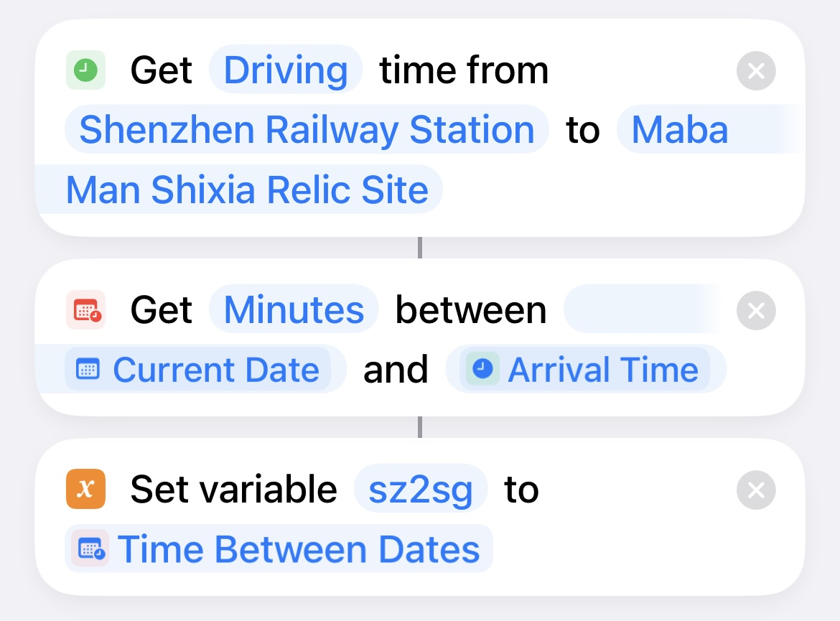840x621 pixels.
Task: Edit the Shenzhen Railway Station start location
Action: (x=307, y=130)
